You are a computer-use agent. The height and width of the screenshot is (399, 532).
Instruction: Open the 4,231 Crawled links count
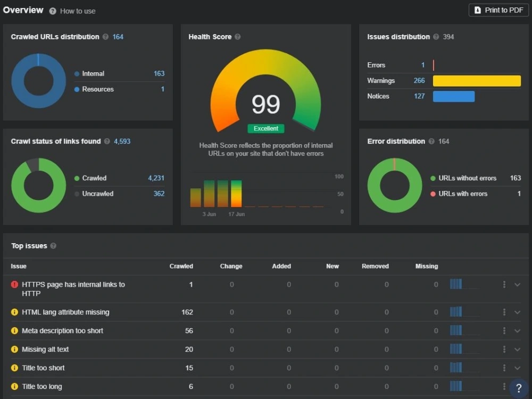pos(156,178)
